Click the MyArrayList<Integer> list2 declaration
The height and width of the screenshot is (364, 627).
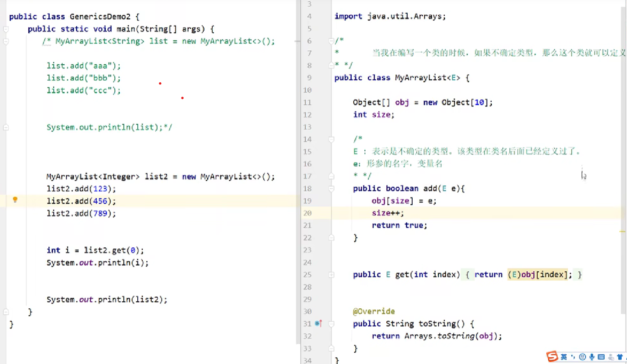coord(161,176)
